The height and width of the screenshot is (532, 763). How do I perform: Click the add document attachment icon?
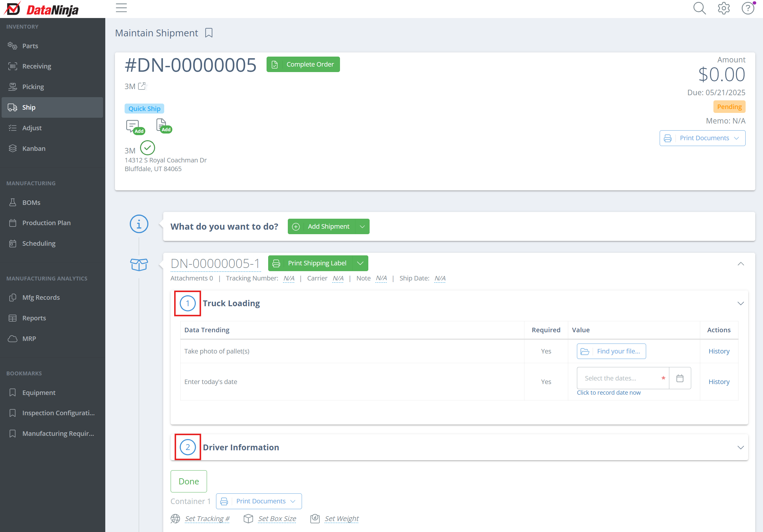pos(162,125)
